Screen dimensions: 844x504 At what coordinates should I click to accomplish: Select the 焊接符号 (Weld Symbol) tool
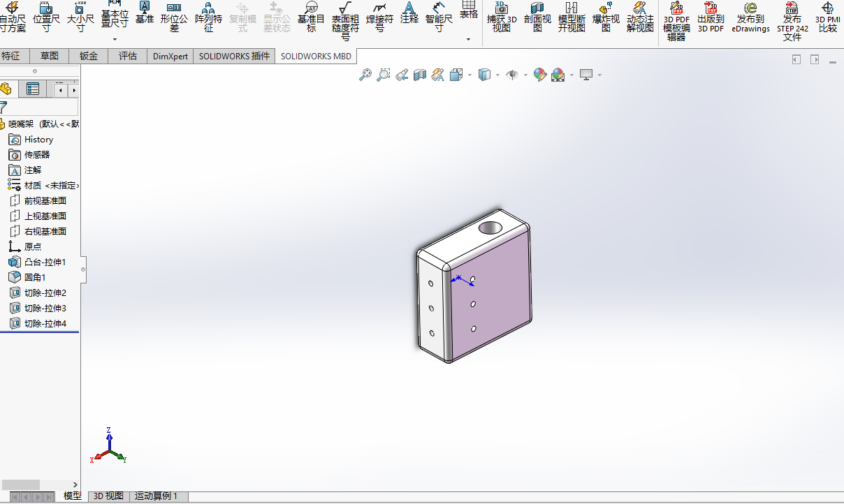tap(379, 17)
